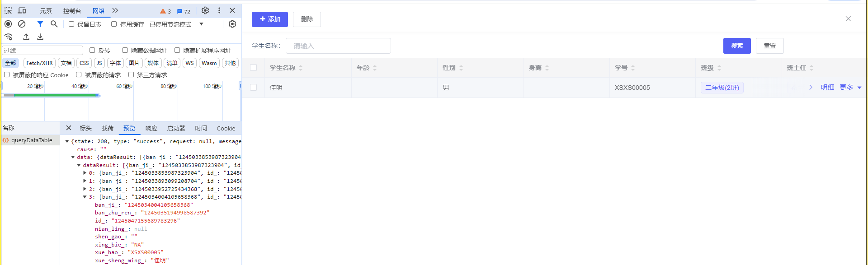This screenshot has height=265, width=868.
Task: Open network search magnifier icon
Action: (x=54, y=24)
